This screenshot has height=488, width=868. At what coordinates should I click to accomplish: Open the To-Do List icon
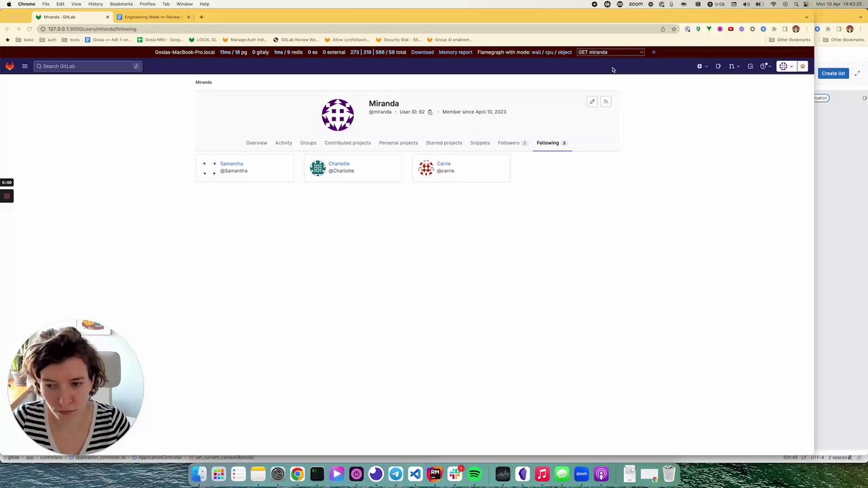pyautogui.click(x=750, y=66)
